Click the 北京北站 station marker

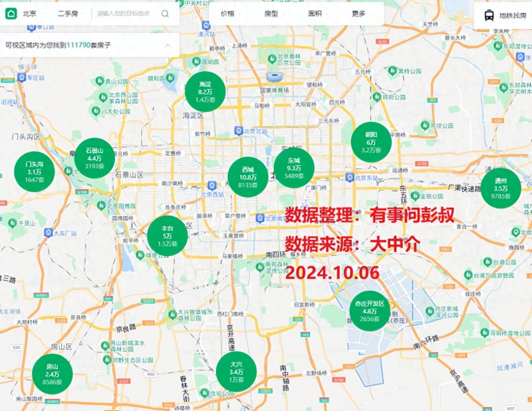coord(239,131)
